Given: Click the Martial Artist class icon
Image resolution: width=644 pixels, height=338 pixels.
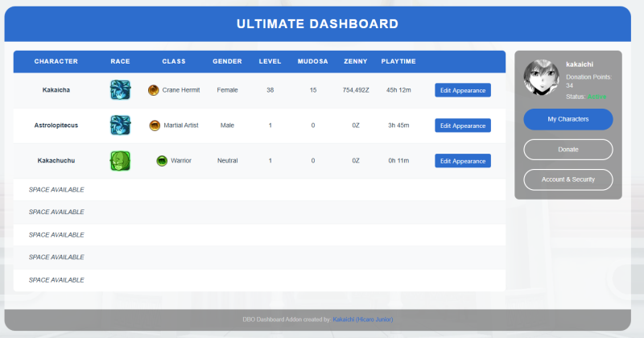Looking at the screenshot, I should tap(155, 126).
